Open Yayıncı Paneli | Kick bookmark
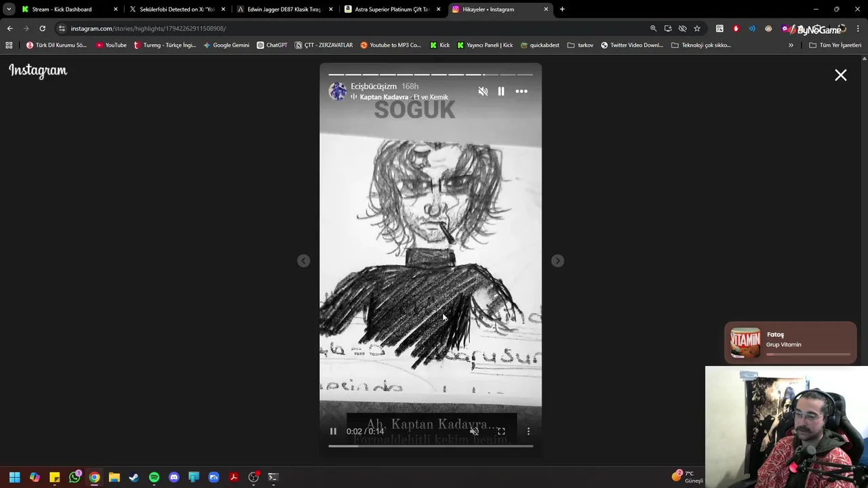The height and width of the screenshot is (488, 868). 485,45
